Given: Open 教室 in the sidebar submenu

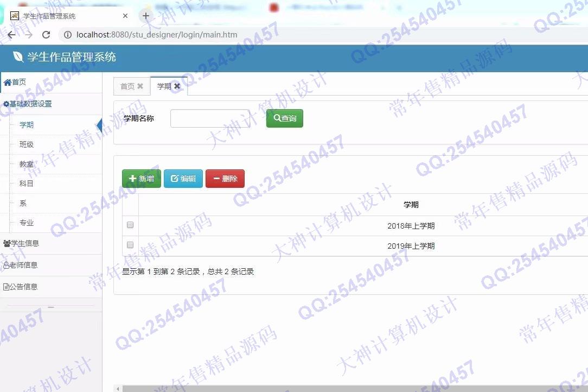Looking at the screenshot, I should pos(27,165).
